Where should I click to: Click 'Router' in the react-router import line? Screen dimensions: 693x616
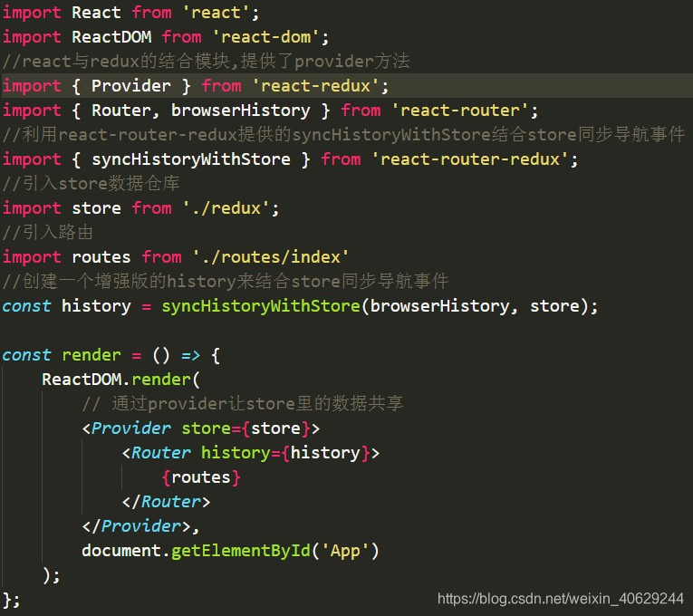(x=121, y=111)
